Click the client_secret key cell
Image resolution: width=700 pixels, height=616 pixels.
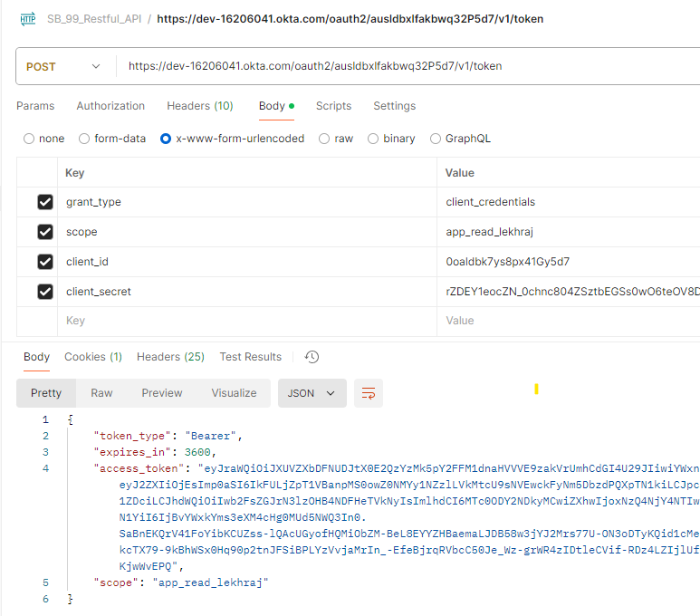tap(247, 292)
